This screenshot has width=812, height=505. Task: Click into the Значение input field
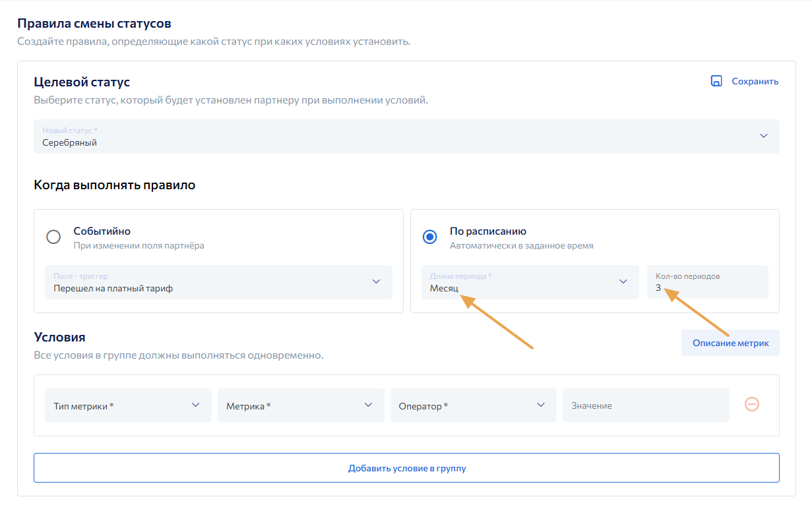[x=645, y=405]
